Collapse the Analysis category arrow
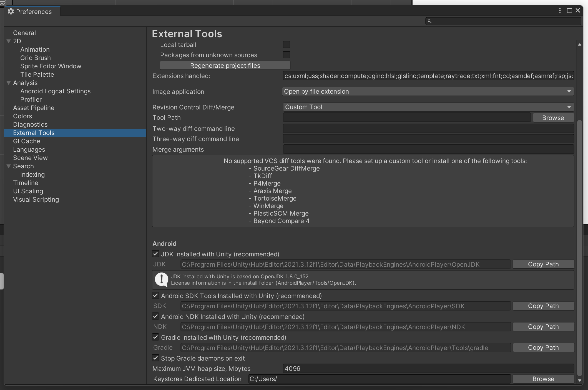Viewport: 588px width, 390px height. [9, 83]
